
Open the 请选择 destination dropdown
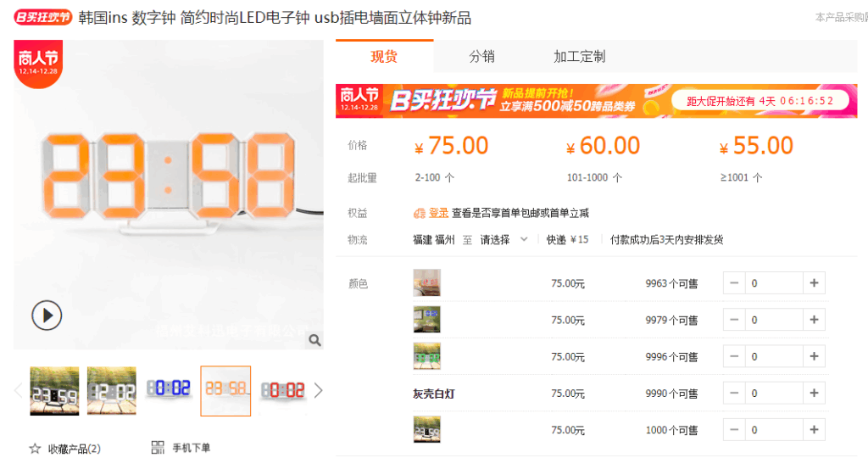click(x=504, y=240)
